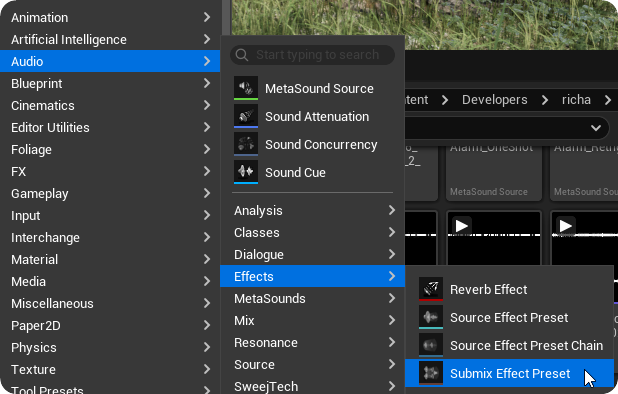The height and width of the screenshot is (394, 618).
Task: Pick Sound Cue from the list
Action: [312, 172]
